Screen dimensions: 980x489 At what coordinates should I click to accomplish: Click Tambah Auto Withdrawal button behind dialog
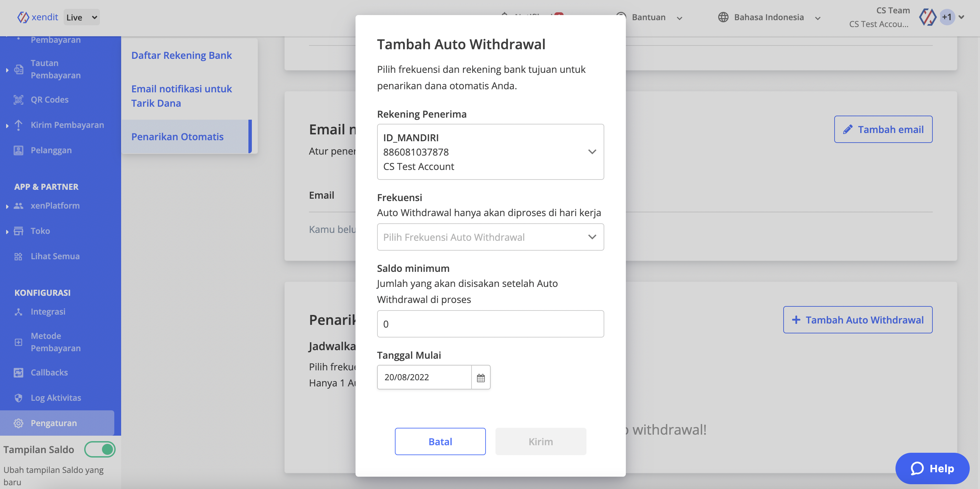pos(857,320)
